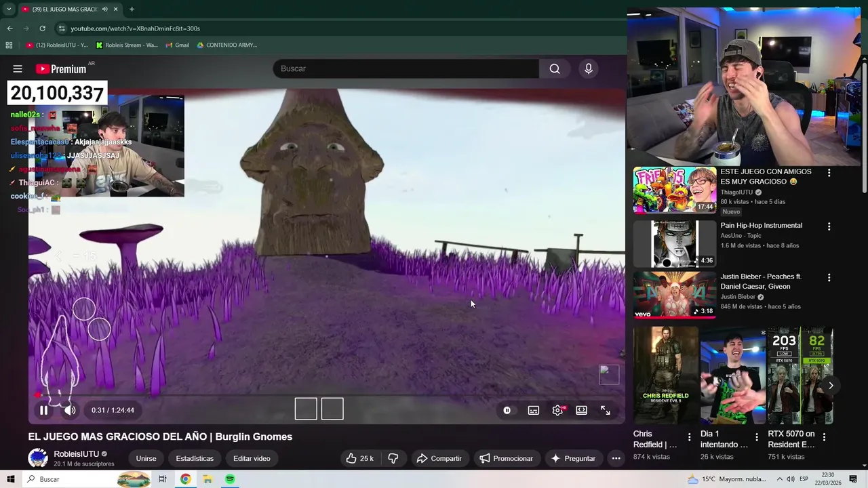Open video Estadísticas
868x488 pixels.
pyautogui.click(x=195, y=458)
